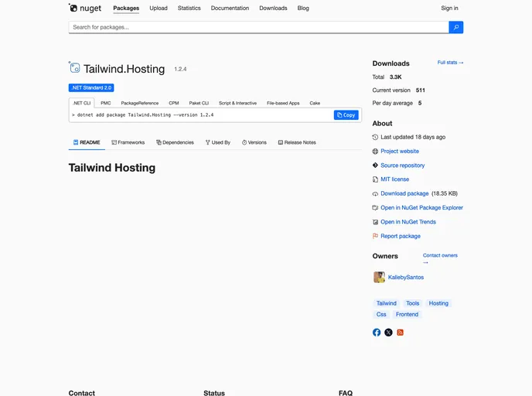Open the Documentation nav item
The image size is (532, 396).
(230, 9)
